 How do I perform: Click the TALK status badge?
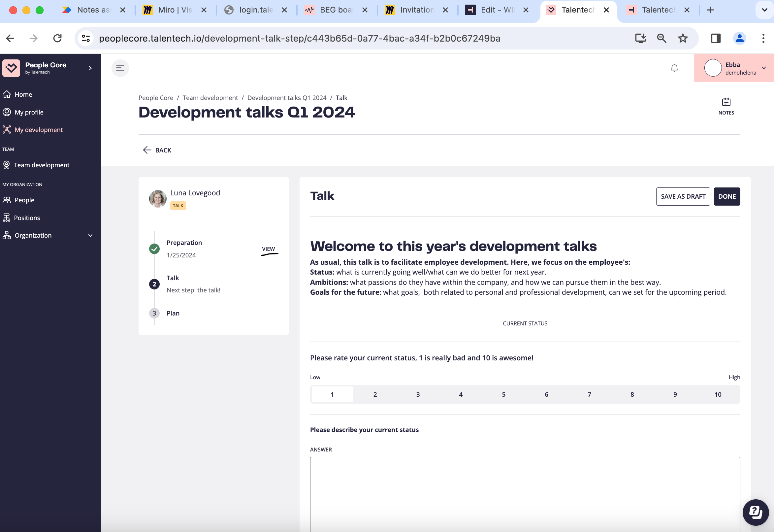pyautogui.click(x=178, y=206)
